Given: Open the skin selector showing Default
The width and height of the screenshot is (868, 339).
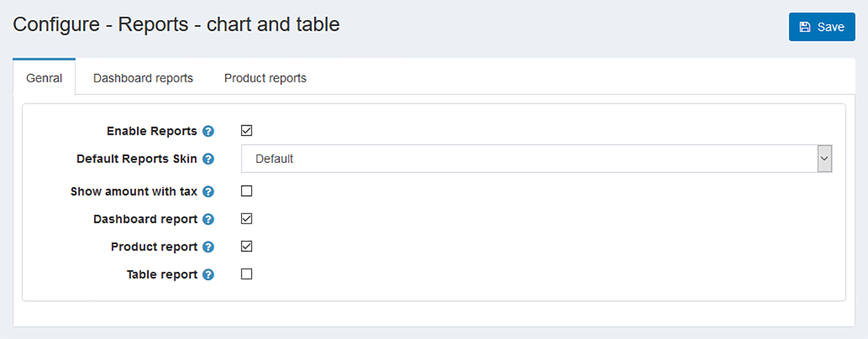Looking at the screenshot, I should (536, 158).
